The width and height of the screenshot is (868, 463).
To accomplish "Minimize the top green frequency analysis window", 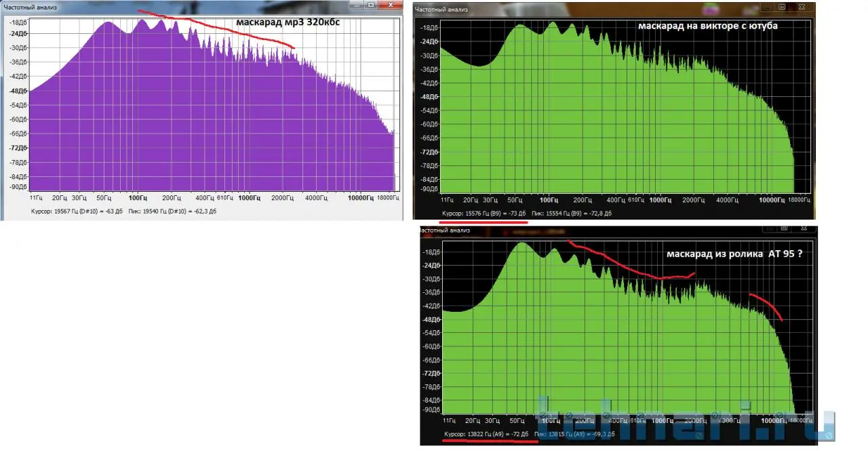I will (x=768, y=6).
